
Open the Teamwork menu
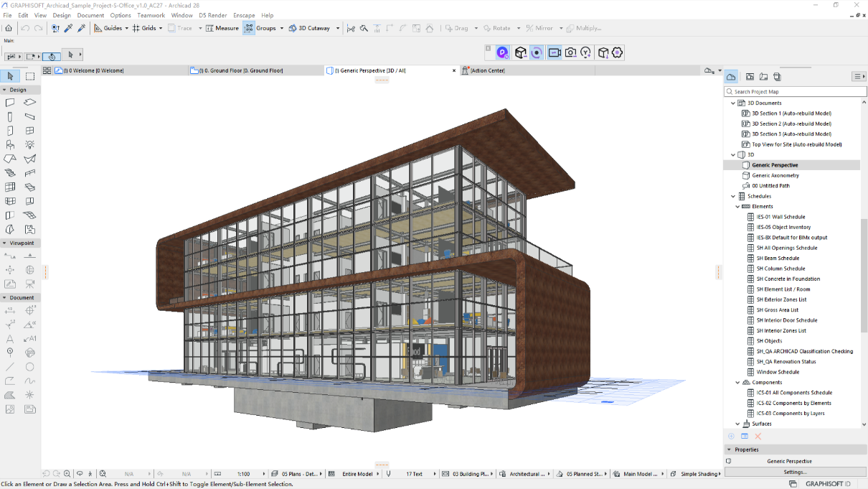pos(151,15)
